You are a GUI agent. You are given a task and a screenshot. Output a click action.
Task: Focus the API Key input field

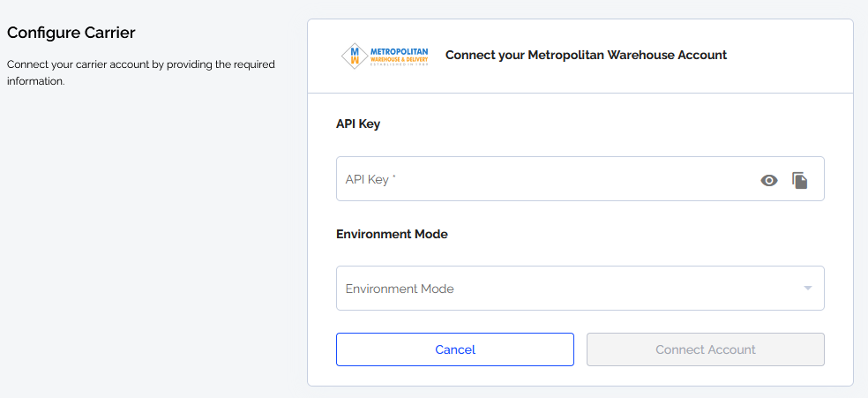pos(580,179)
